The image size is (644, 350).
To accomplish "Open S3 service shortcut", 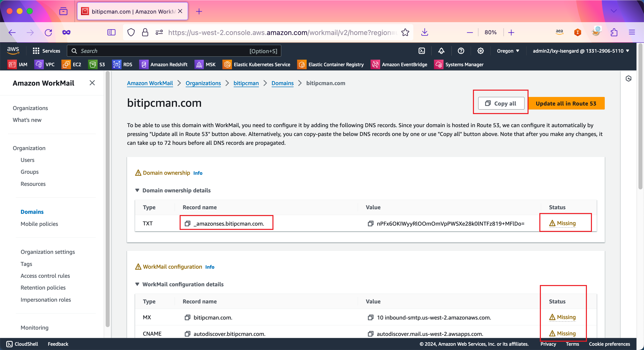I will click(x=97, y=64).
